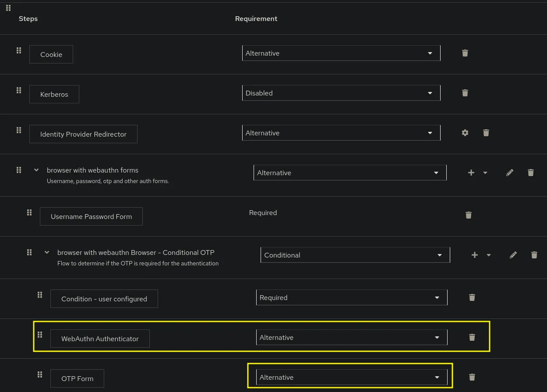The image size is (547, 392).
Task: Delete the OTP Form step
Action: [x=472, y=377]
